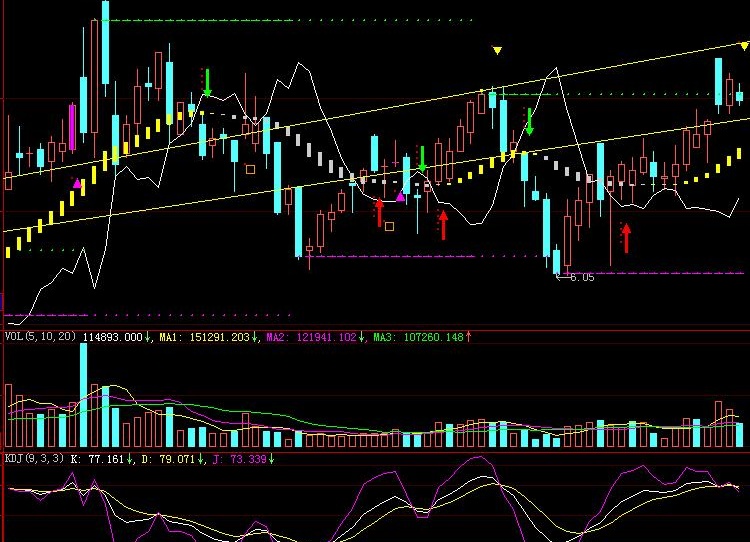Click the yellow triangle marker at upper-right edge

(745, 46)
